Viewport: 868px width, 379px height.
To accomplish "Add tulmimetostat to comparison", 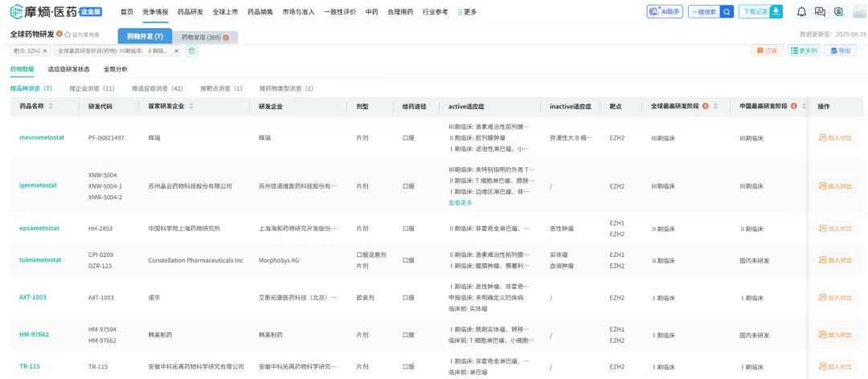I will [x=834, y=260].
